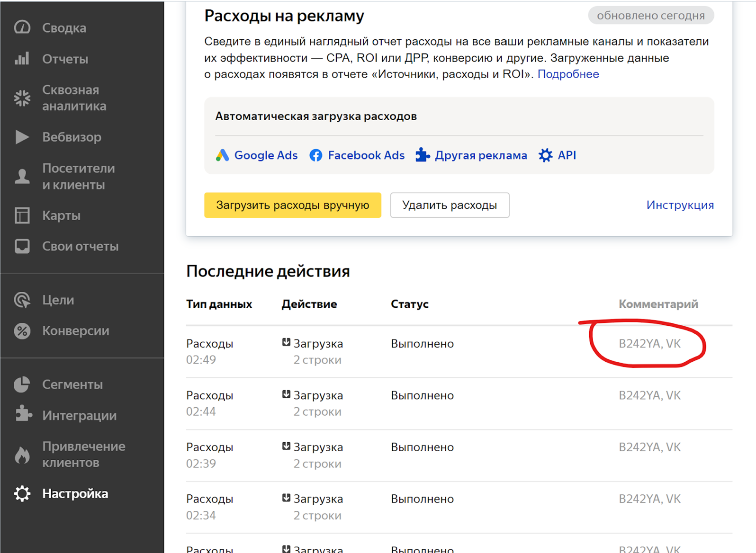Click the Статус column header
Viewport: 756px width, 553px height.
(410, 304)
